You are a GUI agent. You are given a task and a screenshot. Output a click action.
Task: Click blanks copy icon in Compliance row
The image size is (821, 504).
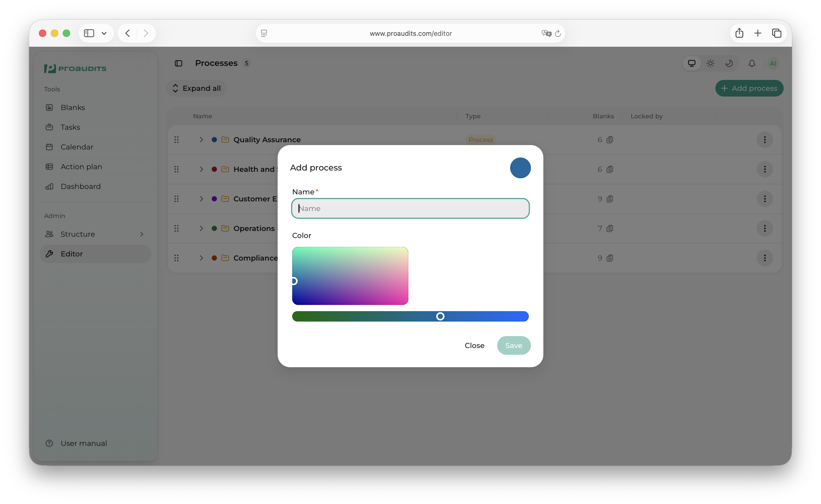(x=610, y=258)
